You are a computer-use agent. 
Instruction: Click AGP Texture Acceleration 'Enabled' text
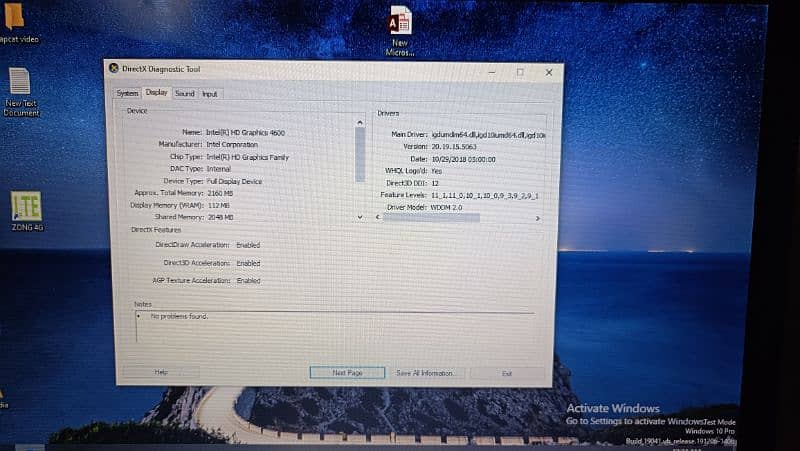(x=248, y=281)
